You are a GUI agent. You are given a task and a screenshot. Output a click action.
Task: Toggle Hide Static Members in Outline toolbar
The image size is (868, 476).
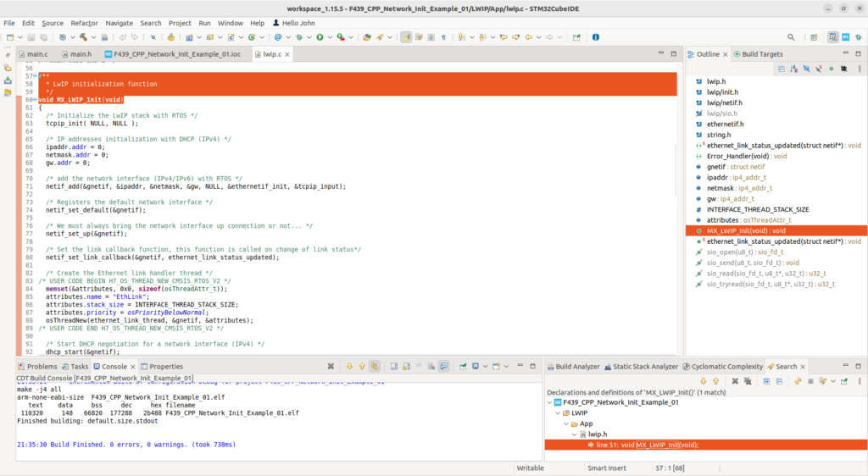click(819, 69)
